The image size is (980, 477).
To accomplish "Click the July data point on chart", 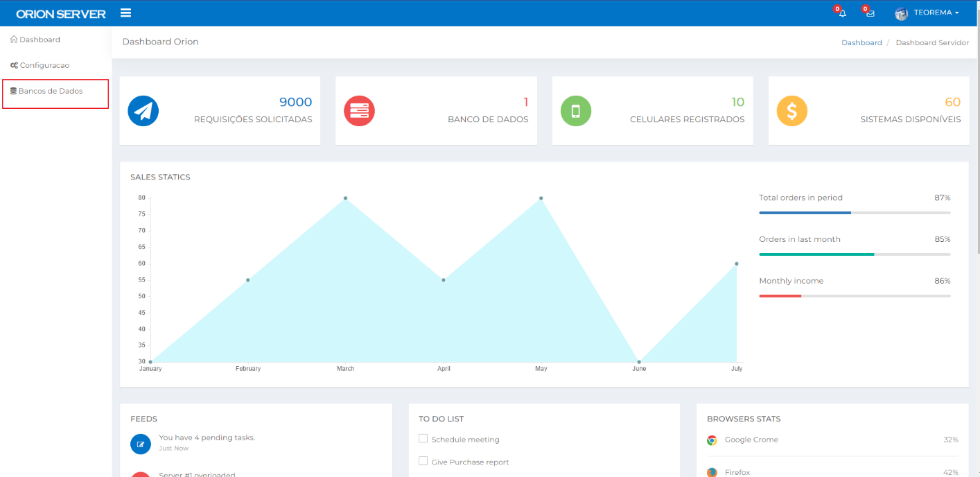I will [736, 263].
